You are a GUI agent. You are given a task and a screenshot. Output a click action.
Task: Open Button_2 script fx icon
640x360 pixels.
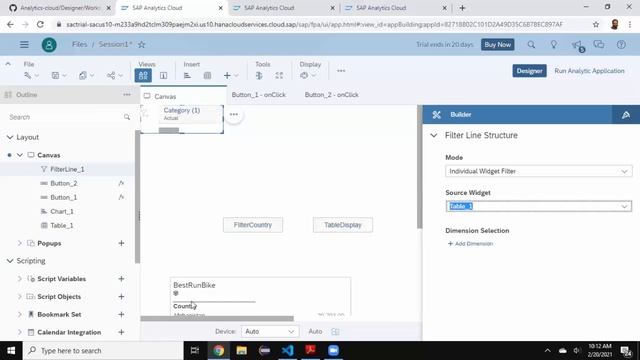[x=121, y=183]
